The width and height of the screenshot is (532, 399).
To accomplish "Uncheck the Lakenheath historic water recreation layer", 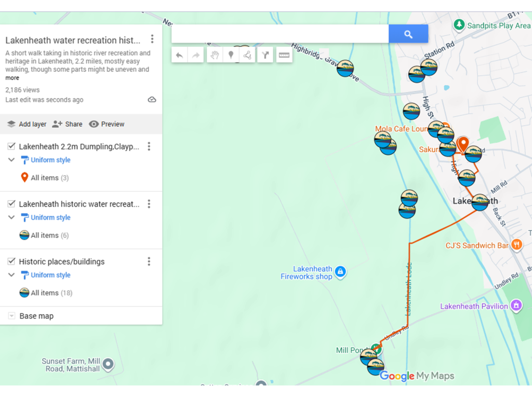I will (11, 204).
